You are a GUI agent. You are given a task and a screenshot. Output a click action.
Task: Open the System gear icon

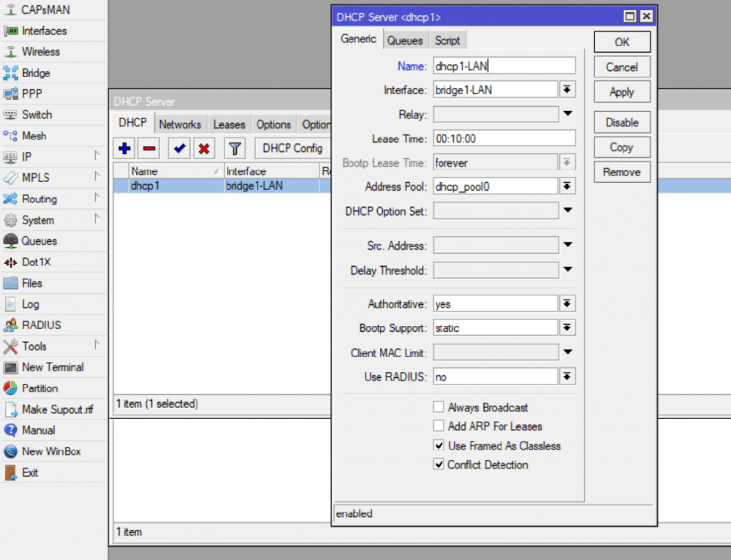pos(11,220)
